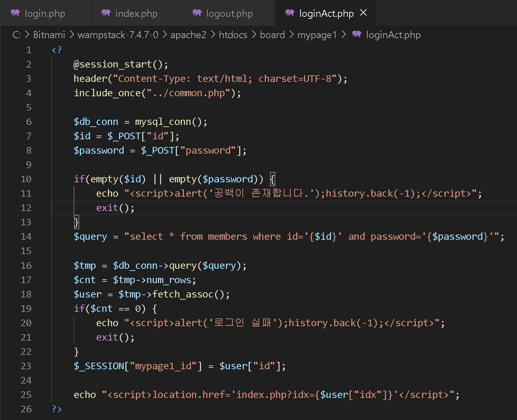Click the include_once "../common.php" statement
Screen dimensions: 517x420
(157, 93)
